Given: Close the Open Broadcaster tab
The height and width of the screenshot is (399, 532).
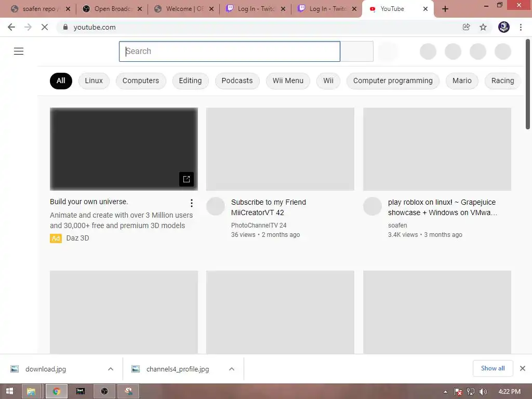Looking at the screenshot, I should click(140, 9).
